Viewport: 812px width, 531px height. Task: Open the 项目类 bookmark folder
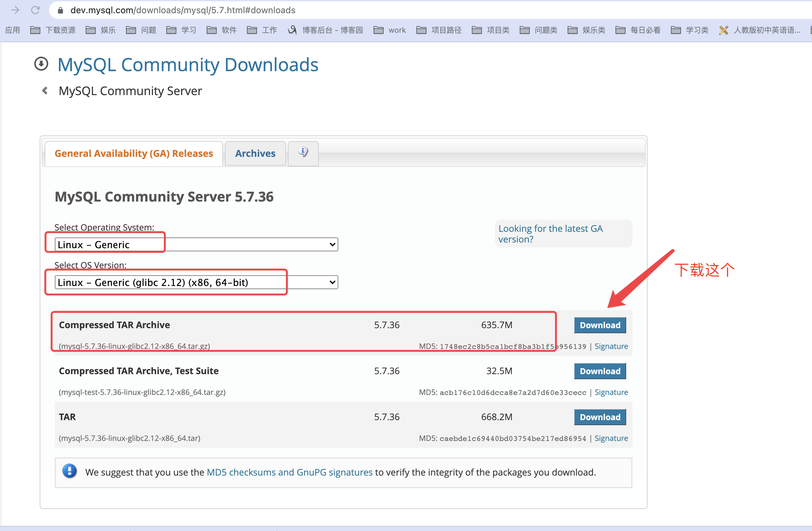(491, 30)
